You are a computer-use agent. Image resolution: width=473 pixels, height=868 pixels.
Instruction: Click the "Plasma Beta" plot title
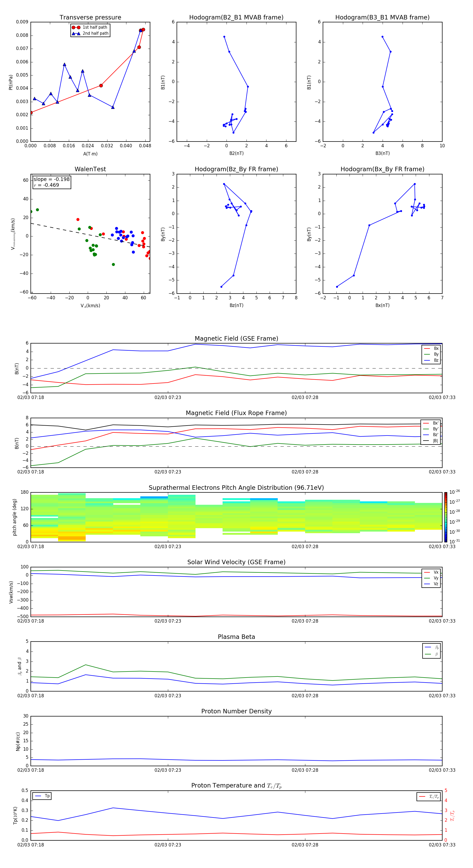click(x=236, y=637)
